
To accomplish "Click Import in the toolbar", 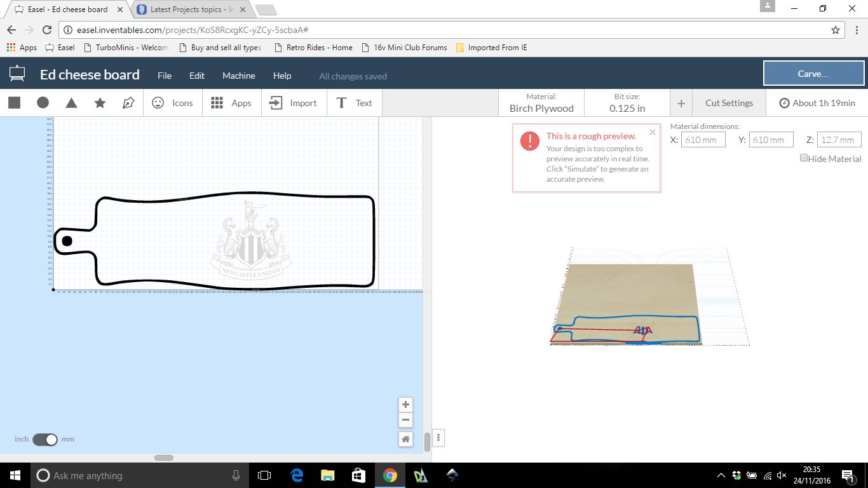I will (x=294, y=103).
